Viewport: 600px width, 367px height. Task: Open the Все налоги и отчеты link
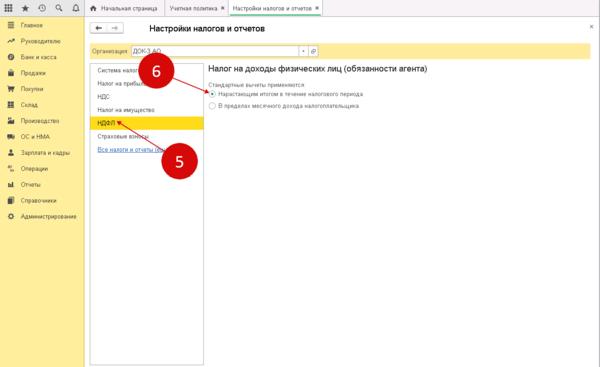[x=130, y=150]
